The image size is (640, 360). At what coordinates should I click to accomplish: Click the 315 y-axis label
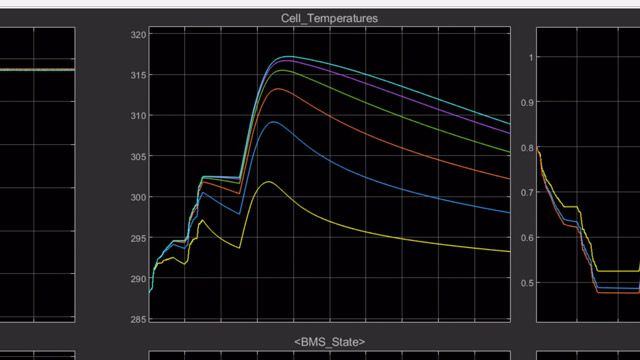138,76
